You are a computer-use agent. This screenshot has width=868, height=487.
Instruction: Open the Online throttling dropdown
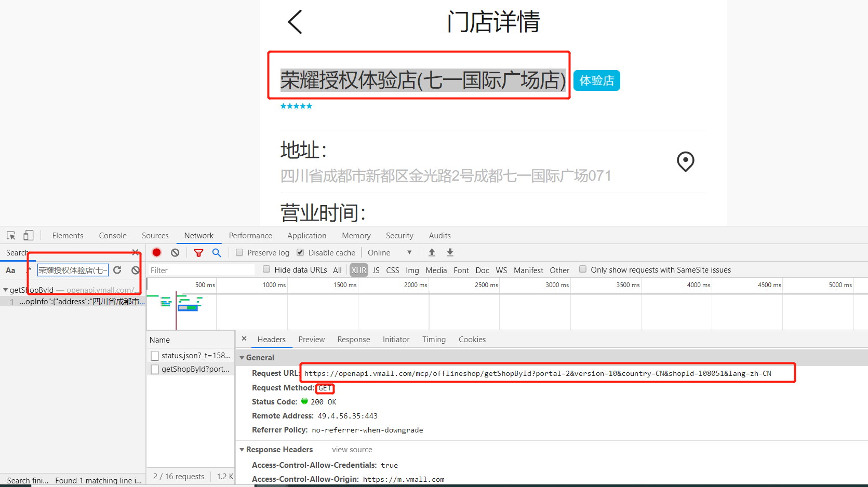[x=390, y=252]
